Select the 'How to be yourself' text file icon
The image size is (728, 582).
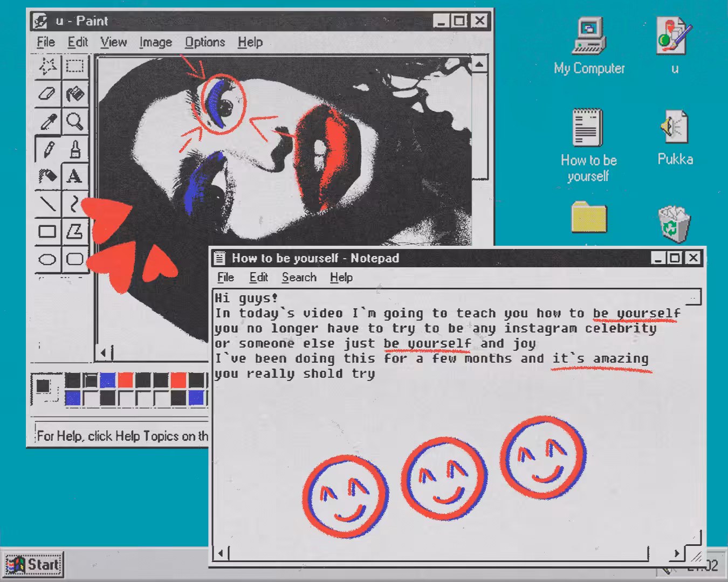pos(588,145)
